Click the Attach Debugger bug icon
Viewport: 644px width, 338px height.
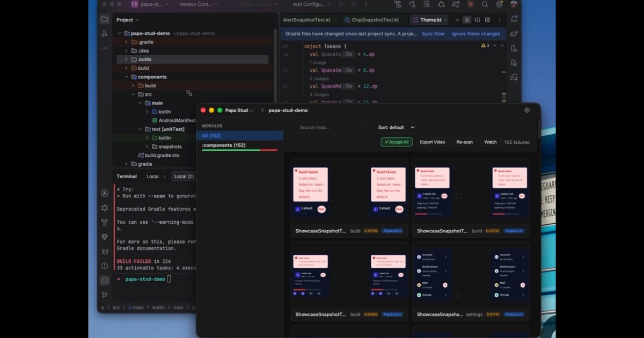[x=441, y=4]
